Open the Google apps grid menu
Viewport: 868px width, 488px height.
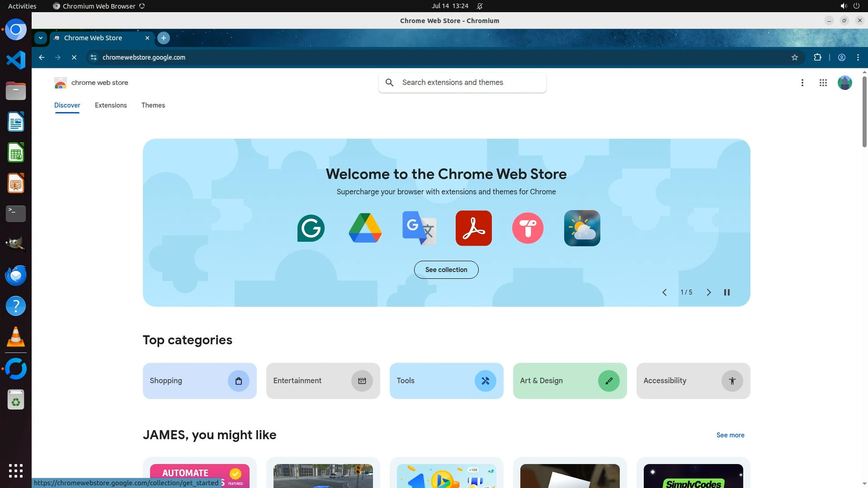[823, 83]
